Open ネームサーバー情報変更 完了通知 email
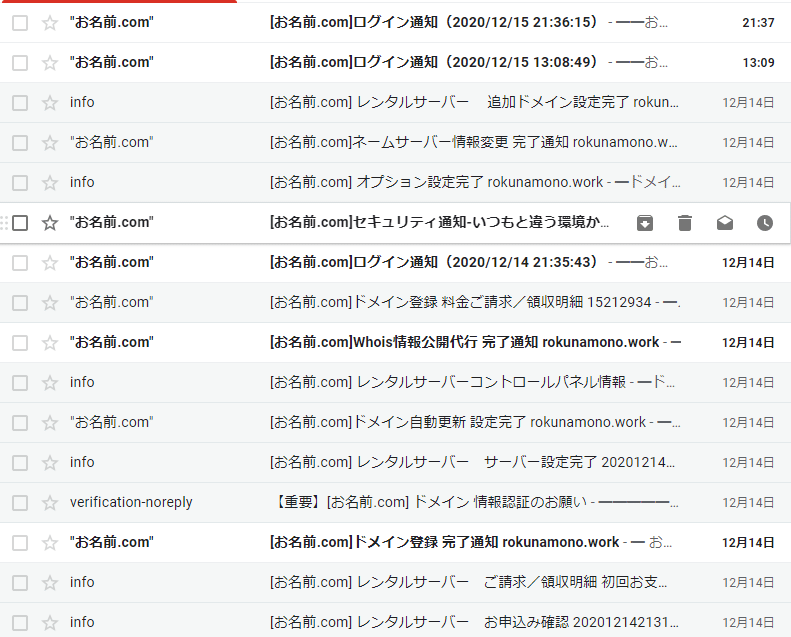The image size is (791, 637). 396,143
